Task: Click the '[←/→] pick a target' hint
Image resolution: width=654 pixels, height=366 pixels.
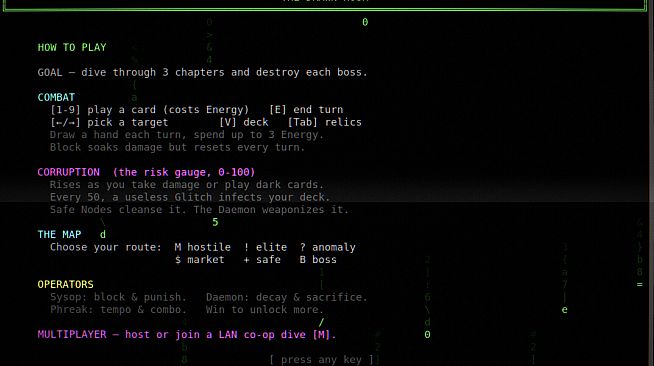Action: click(x=109, y=123)
